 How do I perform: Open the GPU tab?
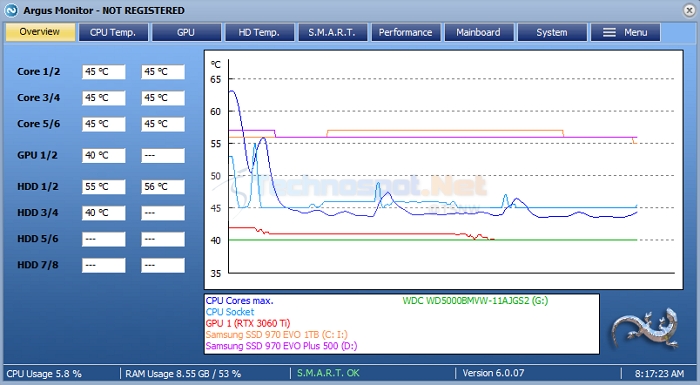pos(186,33)
